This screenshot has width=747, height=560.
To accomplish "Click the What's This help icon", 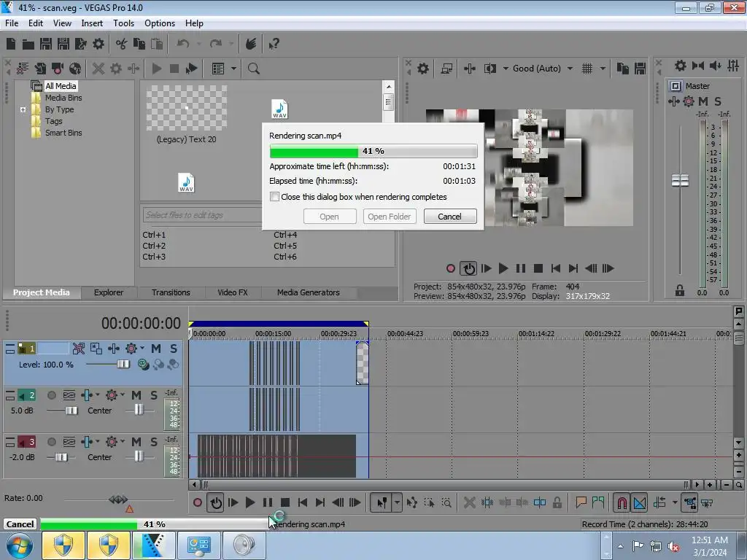I will click(x=274, y=44).
